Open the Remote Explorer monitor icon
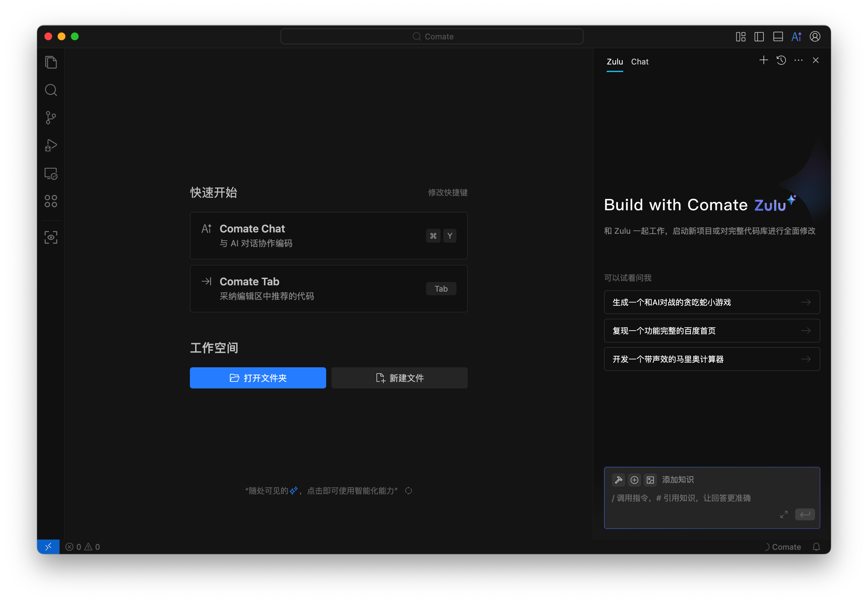868x603 pixels. tap(51, 174)
